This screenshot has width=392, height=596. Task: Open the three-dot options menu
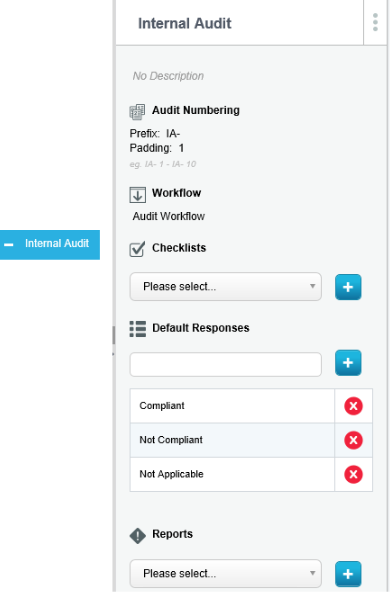pyautogui.click(x=375, y=22)
